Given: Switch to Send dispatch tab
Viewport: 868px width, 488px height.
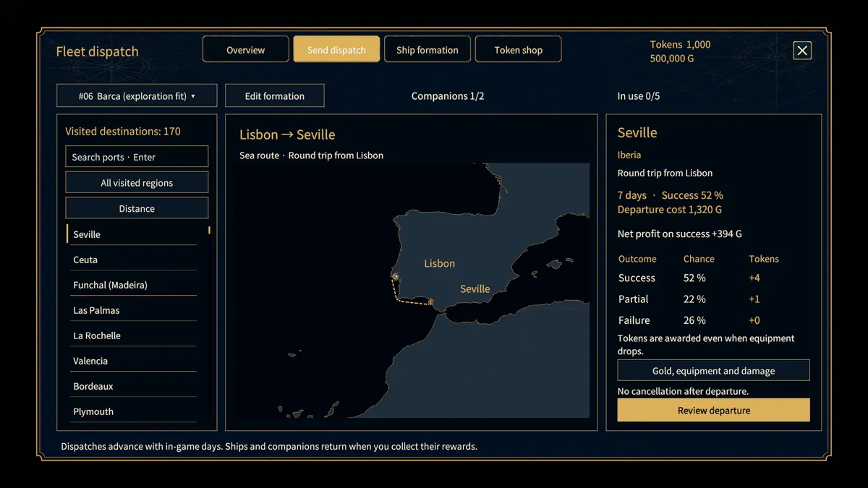Looking at the screenshot, I should click(336, 50).
